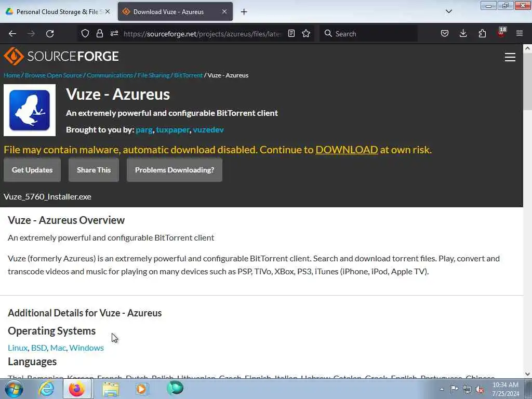Click the page scrollbar down arrow
This screenshot has width=532, height=399.
[x=527, y=374]
